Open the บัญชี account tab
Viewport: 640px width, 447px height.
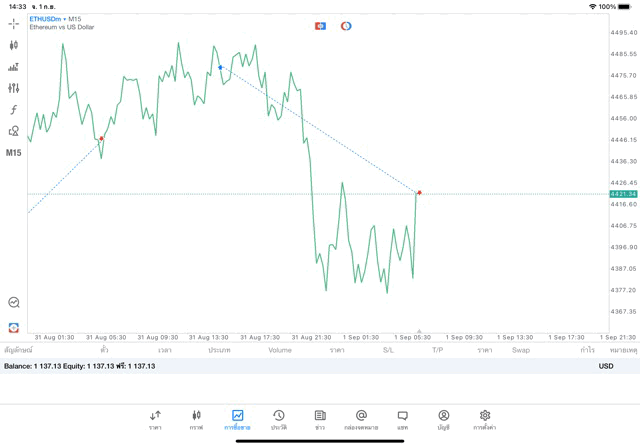(443, 419)
